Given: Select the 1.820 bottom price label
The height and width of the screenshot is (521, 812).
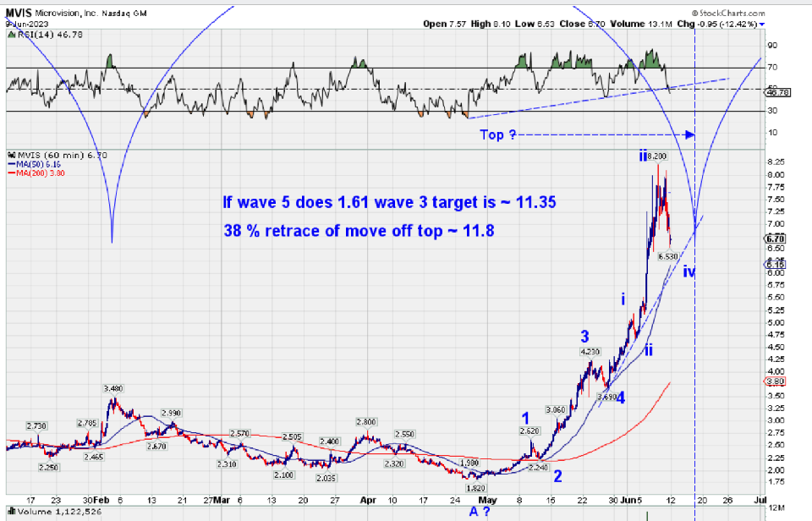Looking at the screenshot, I should 475,488.
